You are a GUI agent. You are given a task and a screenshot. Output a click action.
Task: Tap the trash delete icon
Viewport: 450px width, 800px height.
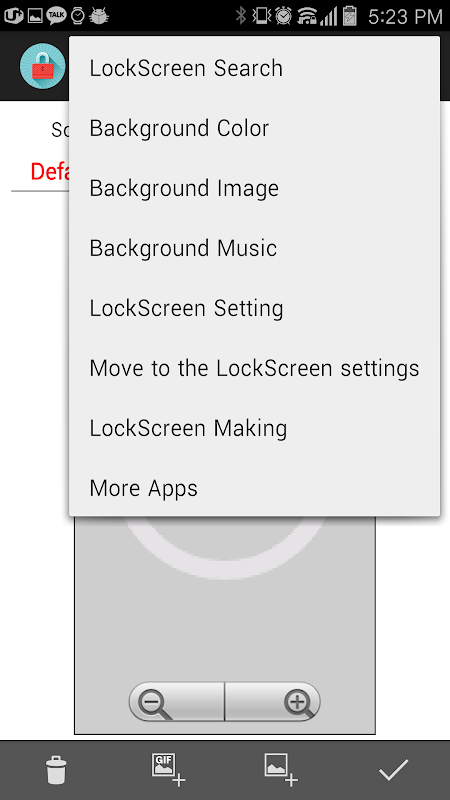point(56,769)
